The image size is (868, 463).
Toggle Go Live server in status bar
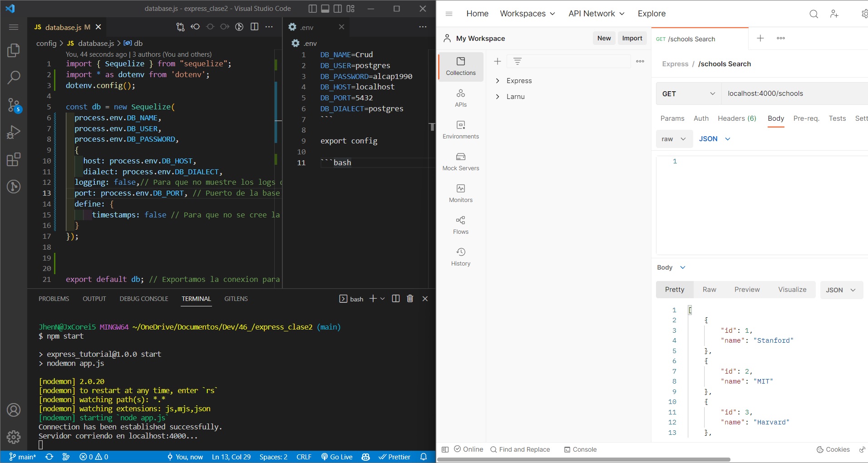pos(337,457)
